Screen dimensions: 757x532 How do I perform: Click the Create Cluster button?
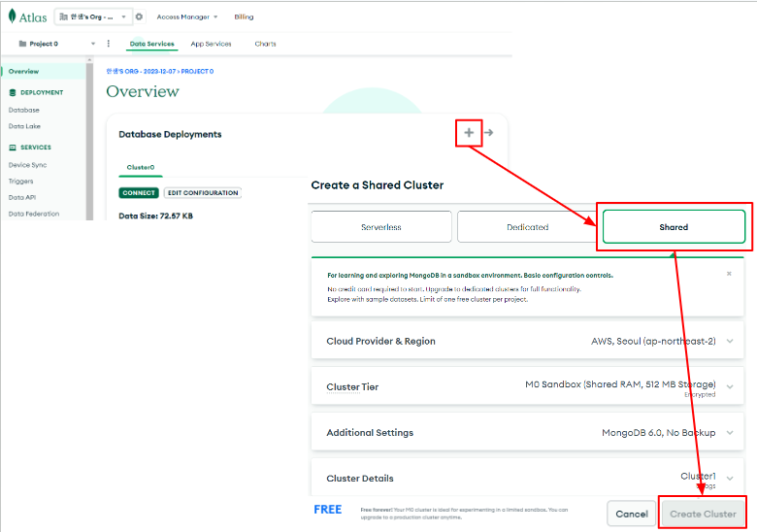coord(703,515)
